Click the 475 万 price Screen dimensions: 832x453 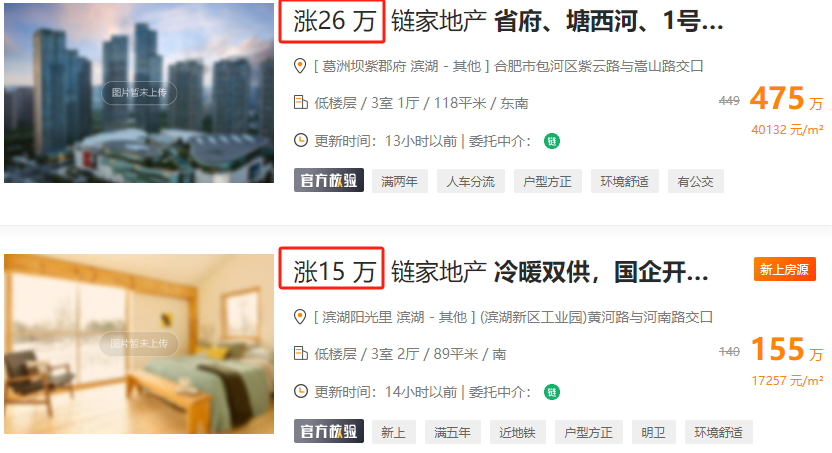tap(786, 99)
